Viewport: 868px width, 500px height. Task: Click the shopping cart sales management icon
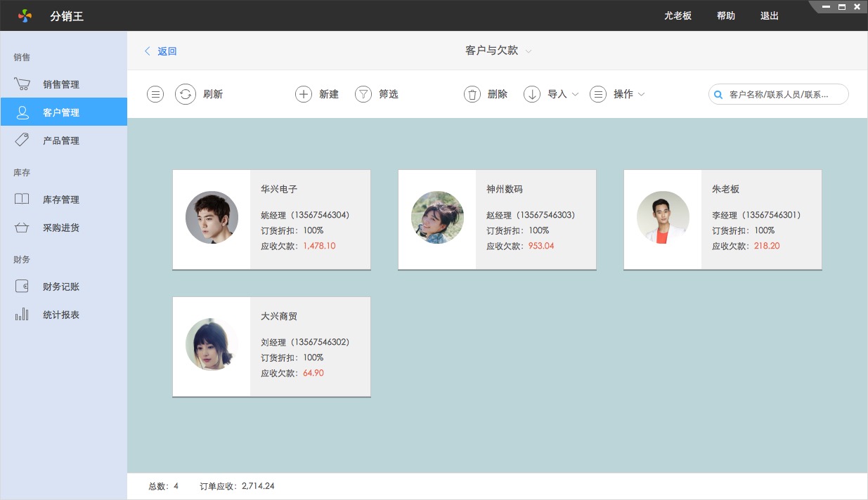point(22,84)
